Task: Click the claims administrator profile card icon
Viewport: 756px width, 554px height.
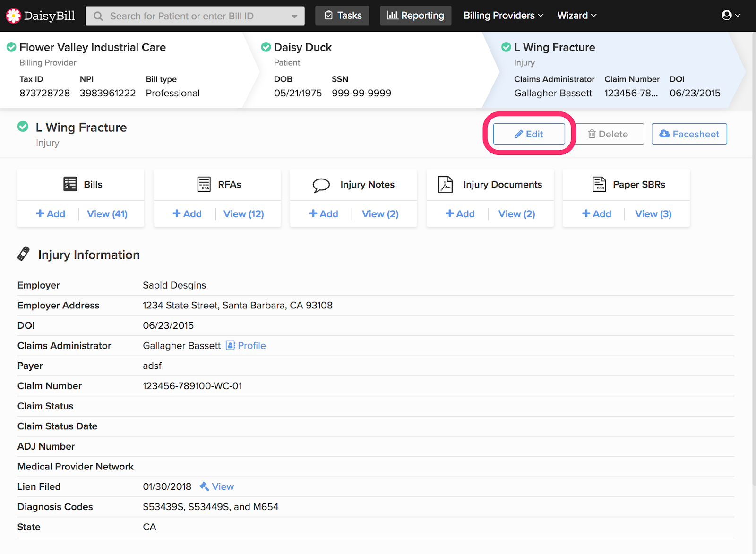Action: 231,345
